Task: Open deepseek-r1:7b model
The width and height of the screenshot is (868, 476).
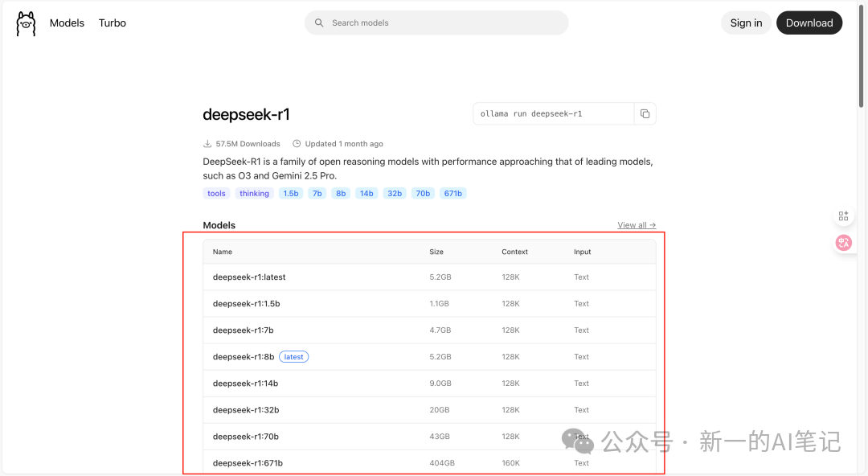Action: pyautogui.click(x=243, y=330)
